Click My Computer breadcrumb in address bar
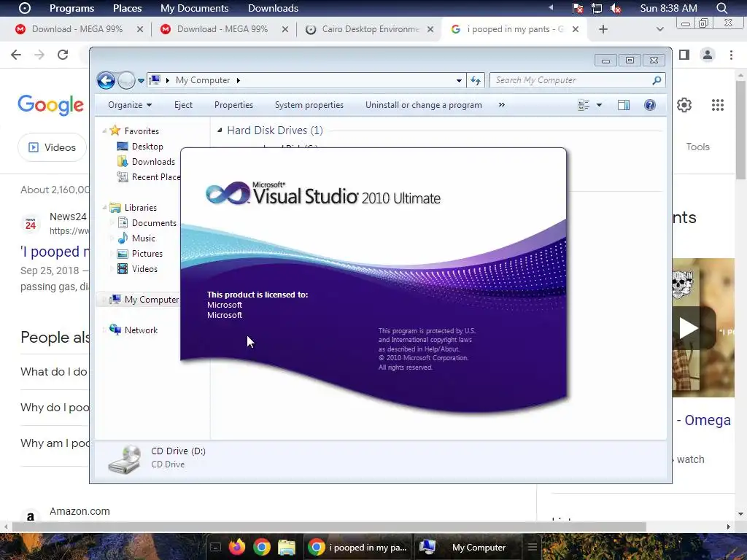 click(203, 80)
